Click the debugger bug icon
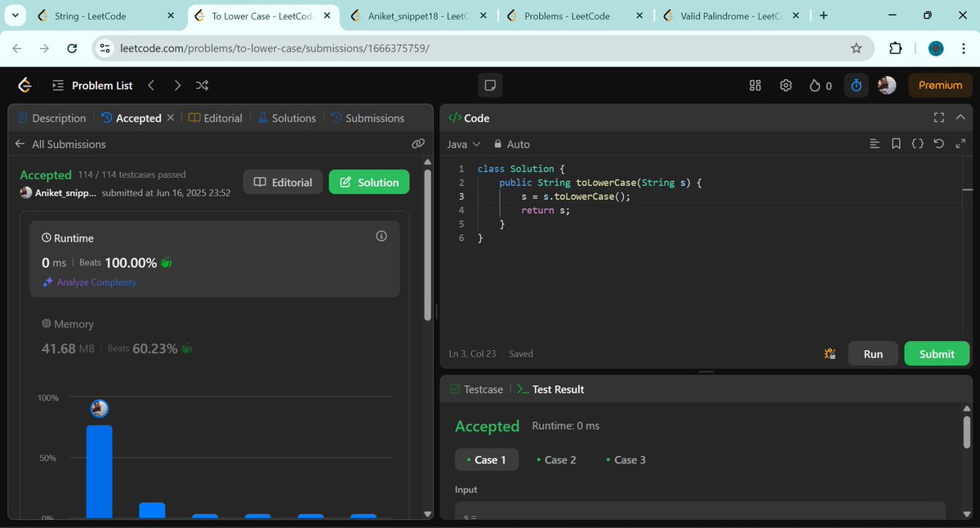Image resolution: width=980 pixels, height=528 pixels. point(830,353)
